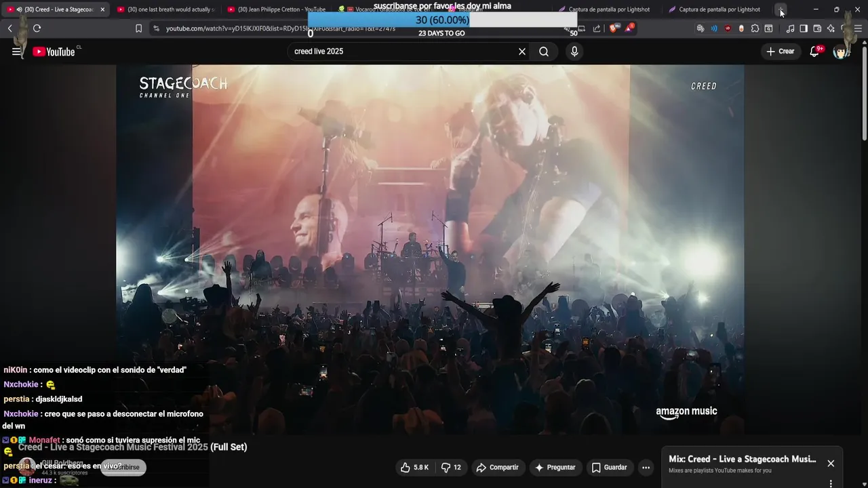Open the account avatar menu
Image resolution: width=868 pixels, height=488 pixels.
point(840,52)
